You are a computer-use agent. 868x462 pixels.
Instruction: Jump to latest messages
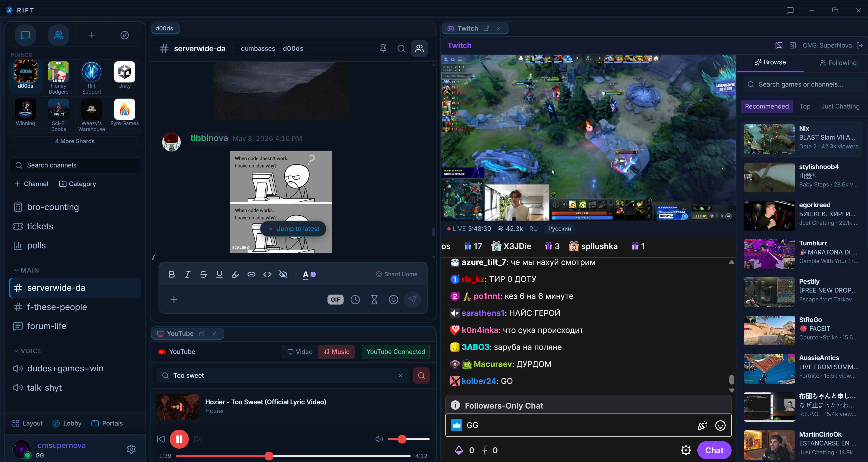pos(293,229)
